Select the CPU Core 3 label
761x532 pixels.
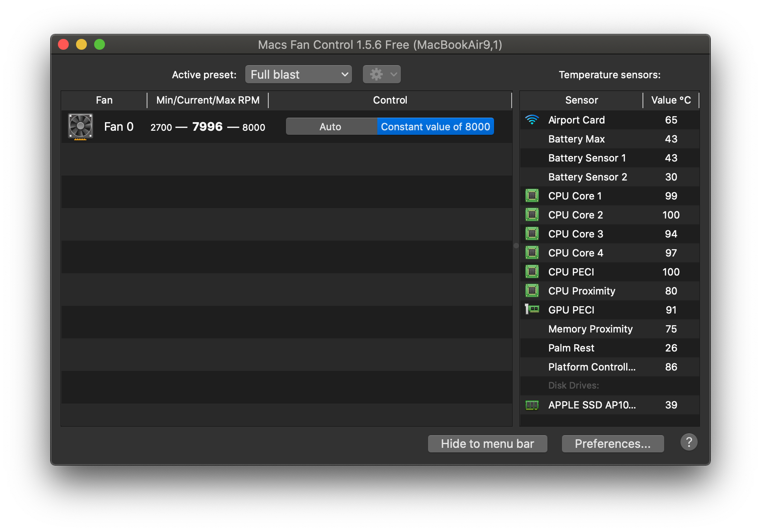(x=576, y=234)
